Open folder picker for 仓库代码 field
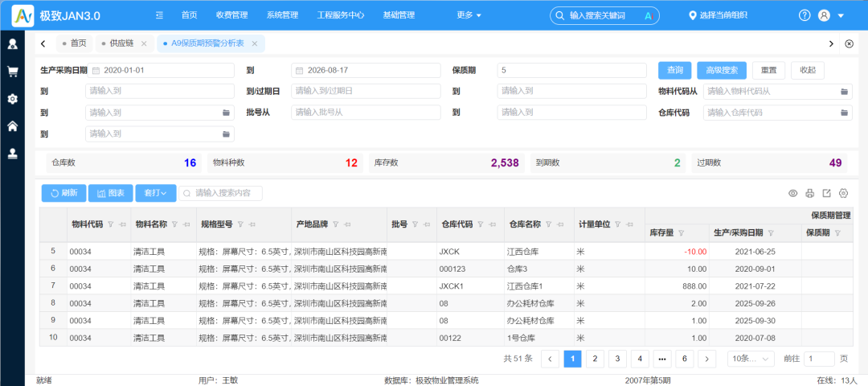 (844, 113)
